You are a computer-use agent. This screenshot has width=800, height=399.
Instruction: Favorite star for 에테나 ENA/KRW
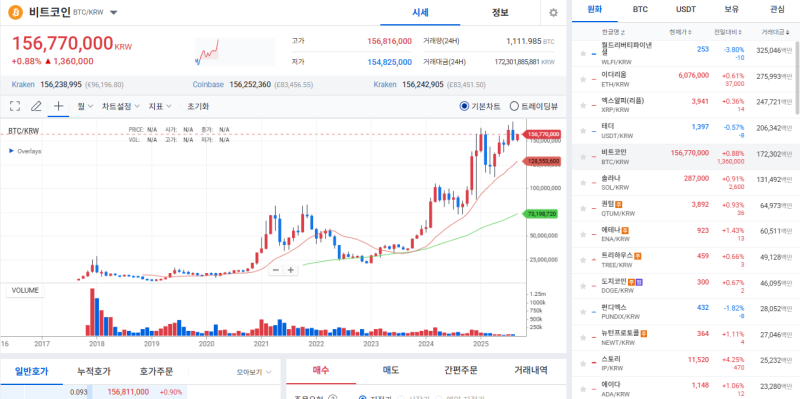click(583, 235)
